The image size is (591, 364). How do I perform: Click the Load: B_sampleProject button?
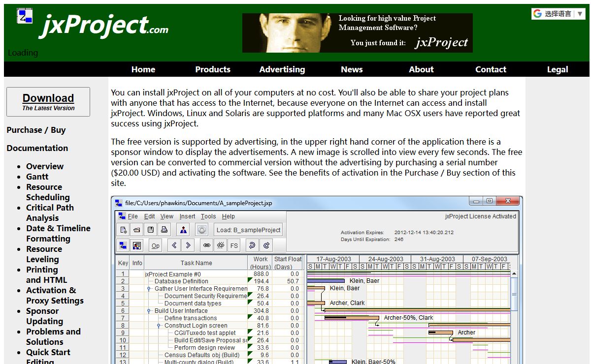coord(249,230)
